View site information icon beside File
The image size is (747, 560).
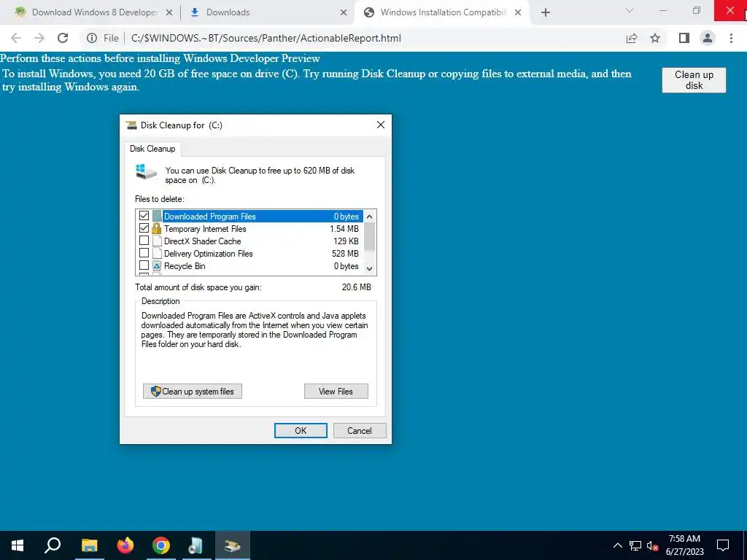[x=92, y=38]
